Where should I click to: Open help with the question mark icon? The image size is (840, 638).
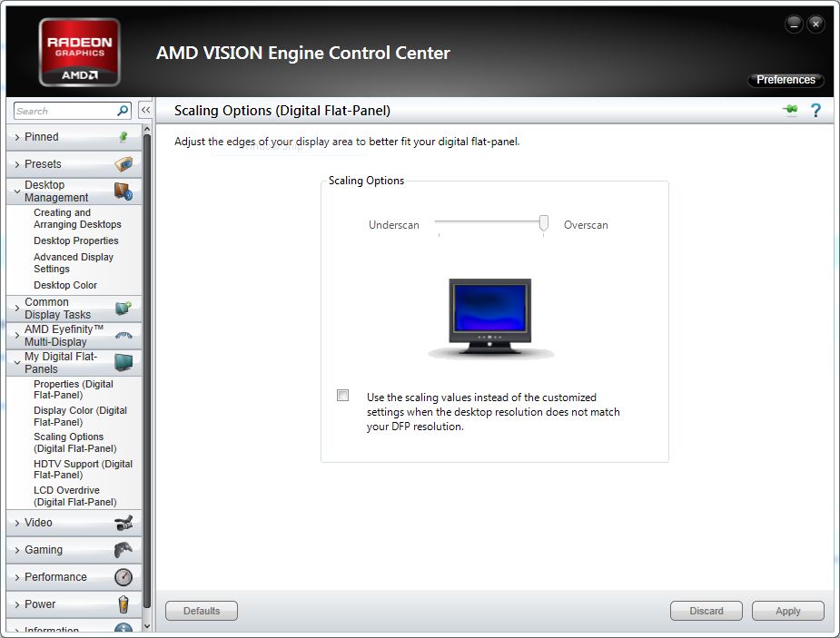[x=815, y=110]
